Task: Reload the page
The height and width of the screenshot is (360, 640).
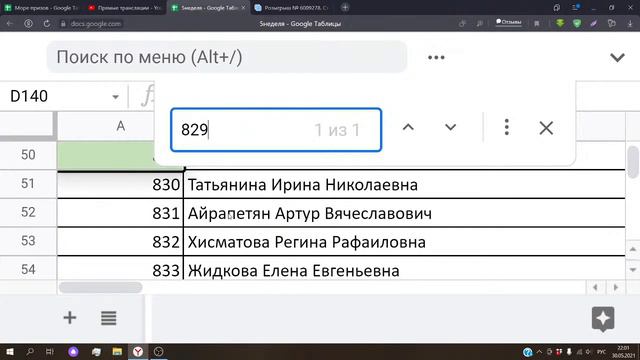Action: tap(47, 24)
